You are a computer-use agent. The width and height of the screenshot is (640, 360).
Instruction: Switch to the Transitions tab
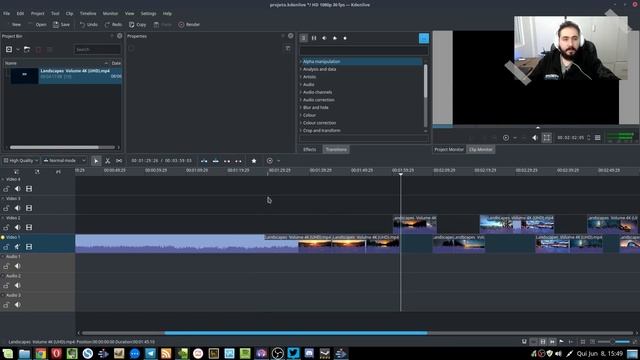tap(336, 149)
